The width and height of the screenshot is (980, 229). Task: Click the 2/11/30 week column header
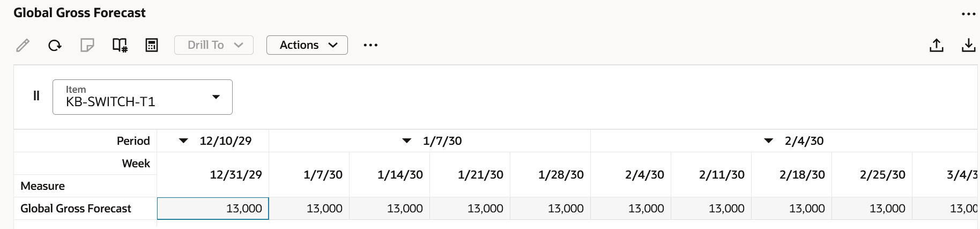722,175
